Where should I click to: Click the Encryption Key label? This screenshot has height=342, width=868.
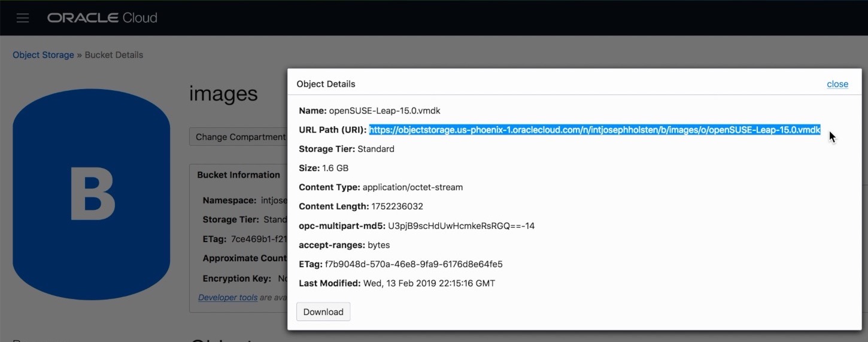tap(238, 279)
